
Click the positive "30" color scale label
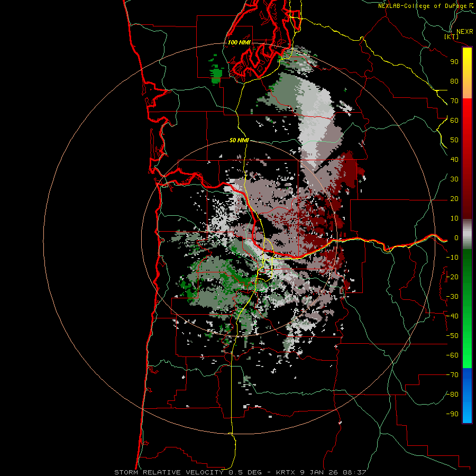click(x=454, y=179)
